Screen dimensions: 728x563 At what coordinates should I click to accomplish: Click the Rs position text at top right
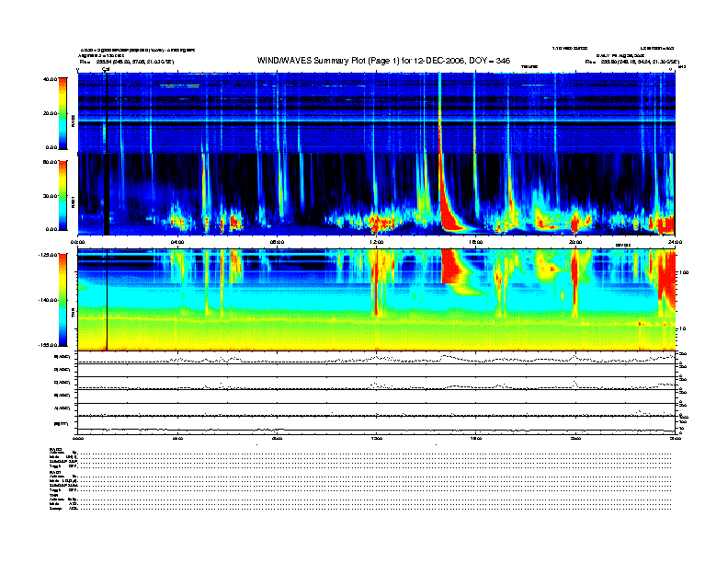(x=632, y=62)
